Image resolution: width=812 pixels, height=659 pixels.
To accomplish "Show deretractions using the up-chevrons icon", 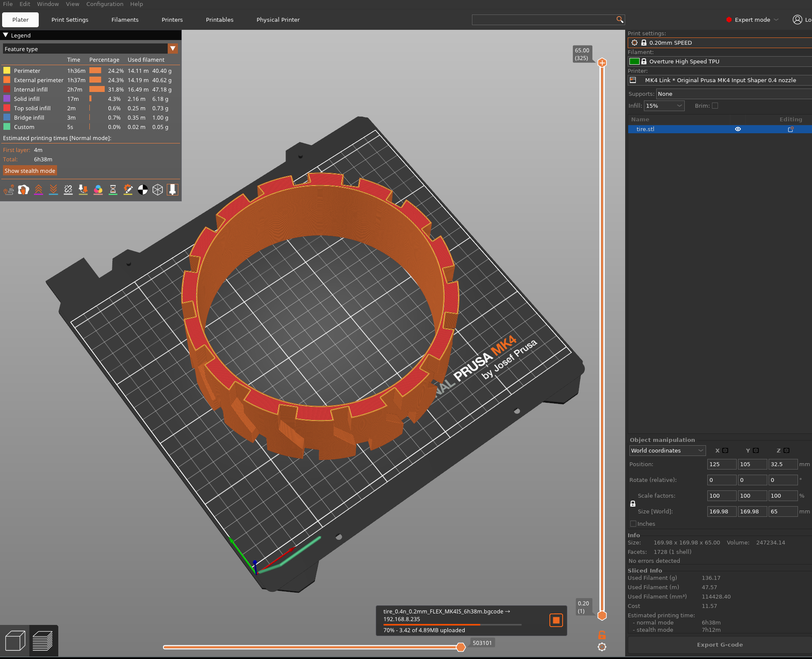I will (39, 190).
